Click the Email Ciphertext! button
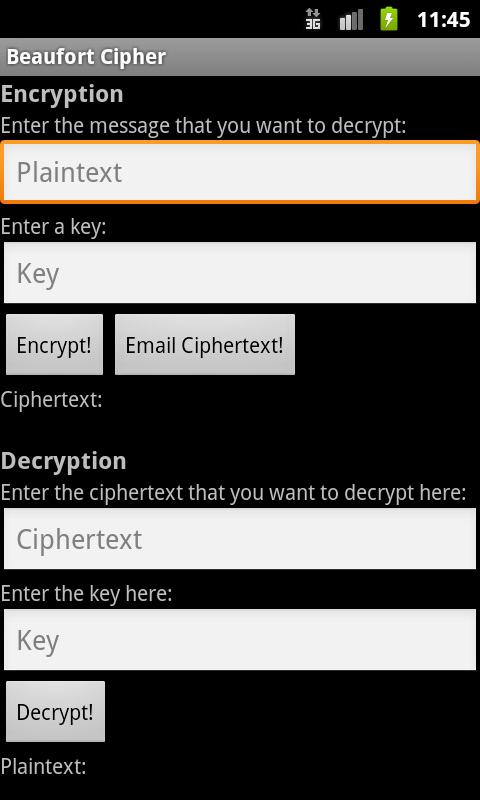The height and width of the screenshot is (800, 480). coord(205,344)
